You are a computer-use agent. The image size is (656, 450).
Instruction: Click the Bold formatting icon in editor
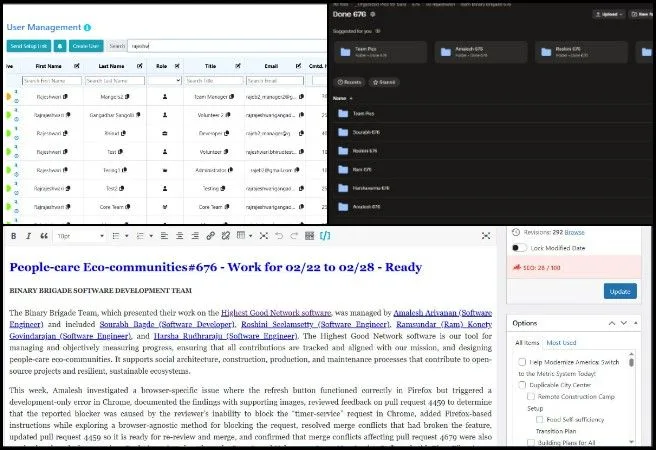point(11,236)
